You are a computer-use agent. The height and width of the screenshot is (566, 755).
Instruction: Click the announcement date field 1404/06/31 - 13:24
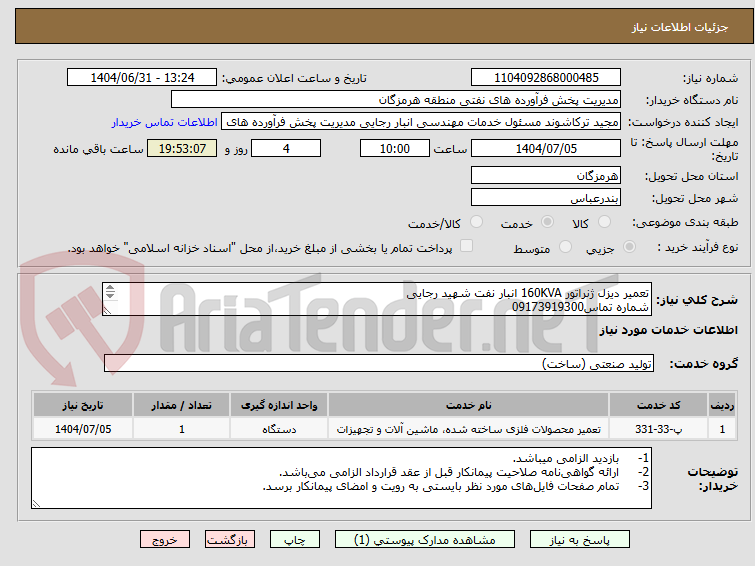tap(142, 78)
